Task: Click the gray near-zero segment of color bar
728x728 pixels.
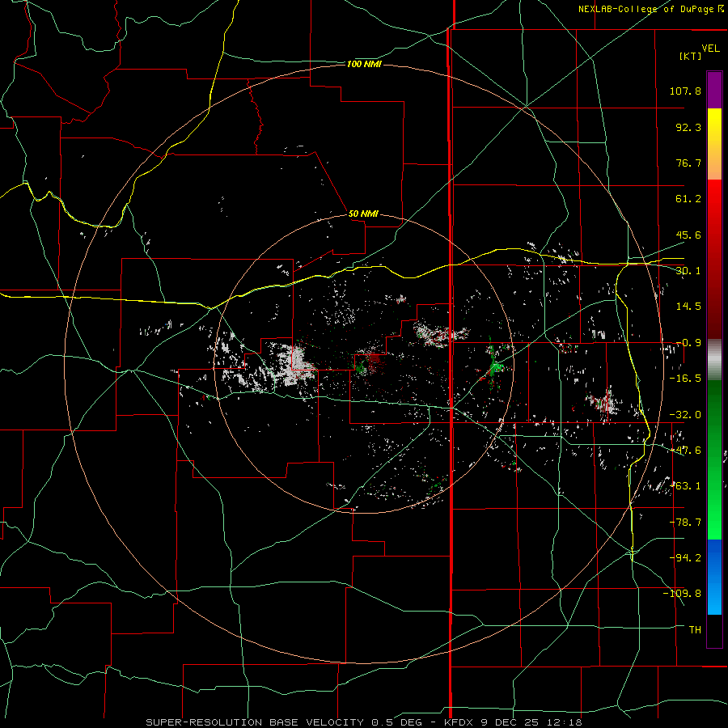Action: pos(714,360)
